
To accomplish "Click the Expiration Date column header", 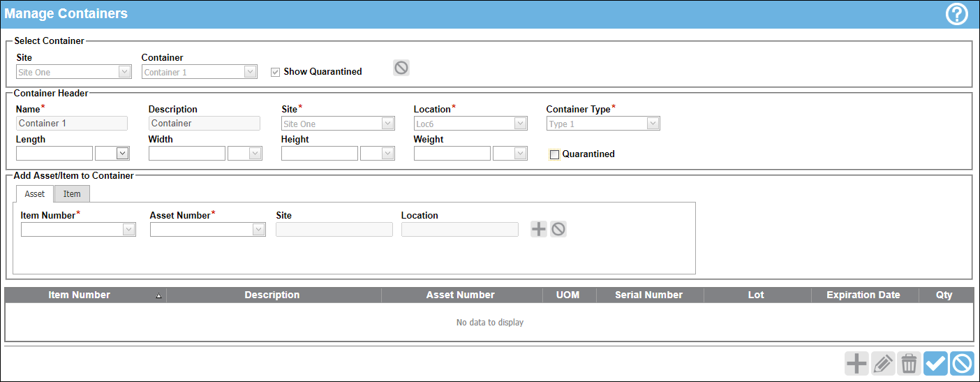I will [x=865, y=295].
